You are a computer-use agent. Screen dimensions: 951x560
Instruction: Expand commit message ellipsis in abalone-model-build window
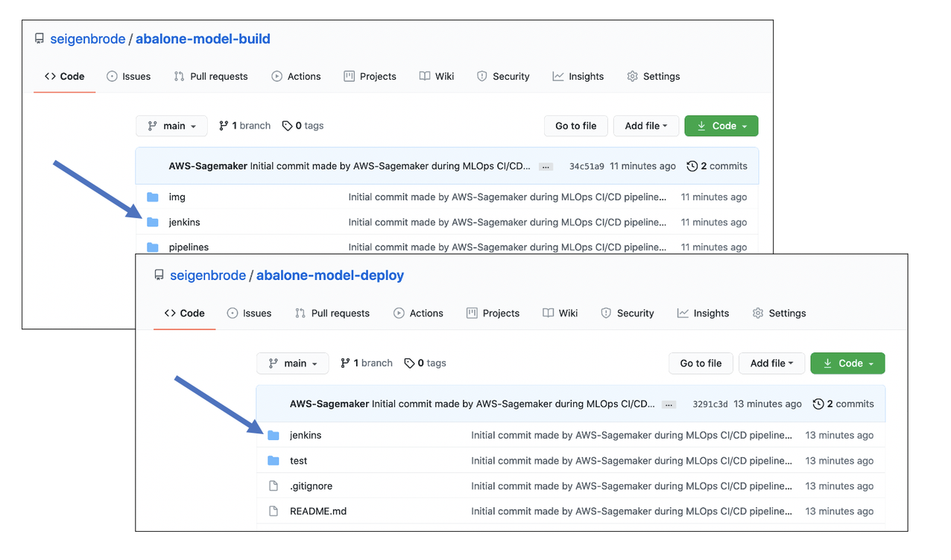[546, 167]
